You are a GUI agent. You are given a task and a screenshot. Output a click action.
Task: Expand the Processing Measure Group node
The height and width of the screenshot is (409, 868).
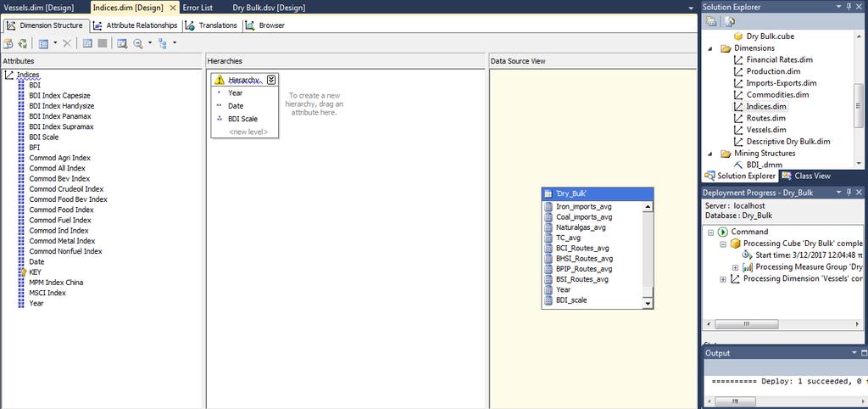pos(735,267)
